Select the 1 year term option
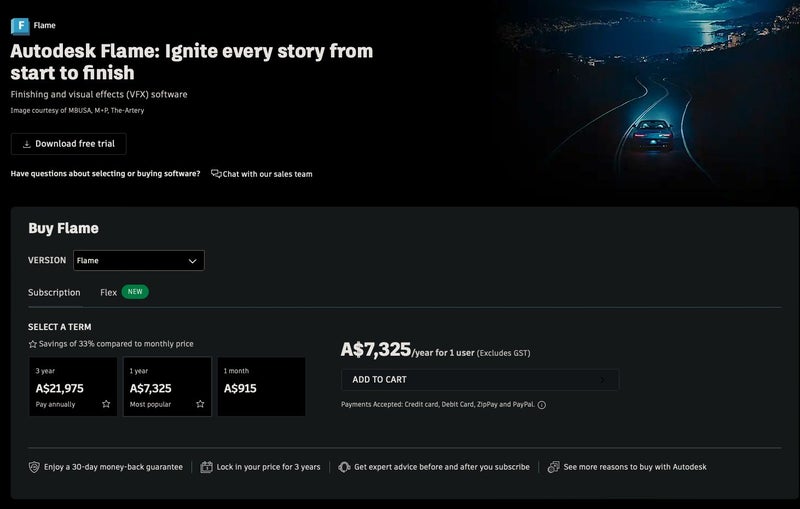Screen dimensions: 800x509 (167, 386)
